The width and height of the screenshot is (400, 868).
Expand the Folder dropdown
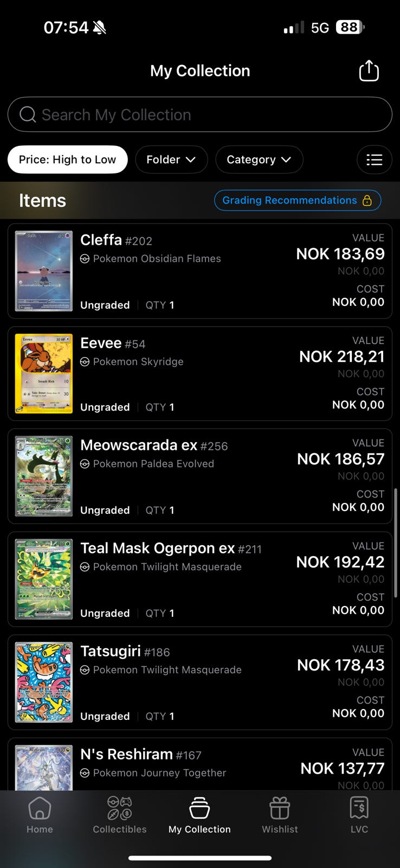coord(171,159)
